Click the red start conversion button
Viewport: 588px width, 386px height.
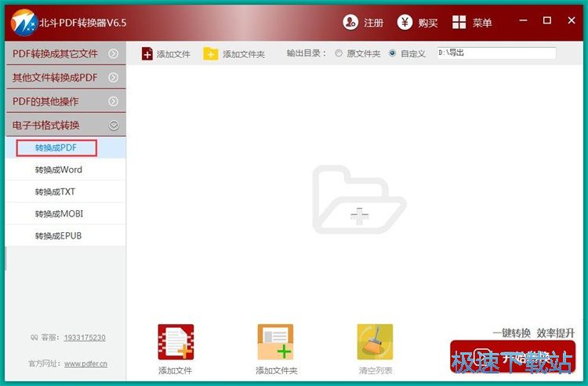click(x=513, y=356)
